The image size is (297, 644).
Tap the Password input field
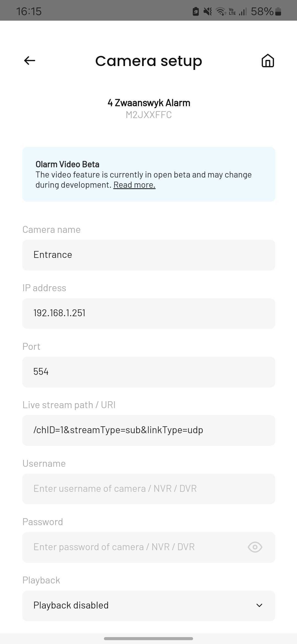click(x=149, y=547)
